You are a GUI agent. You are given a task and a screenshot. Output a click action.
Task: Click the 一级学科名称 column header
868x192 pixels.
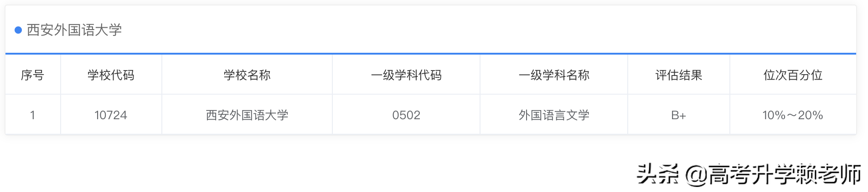[x=554, y=75]
